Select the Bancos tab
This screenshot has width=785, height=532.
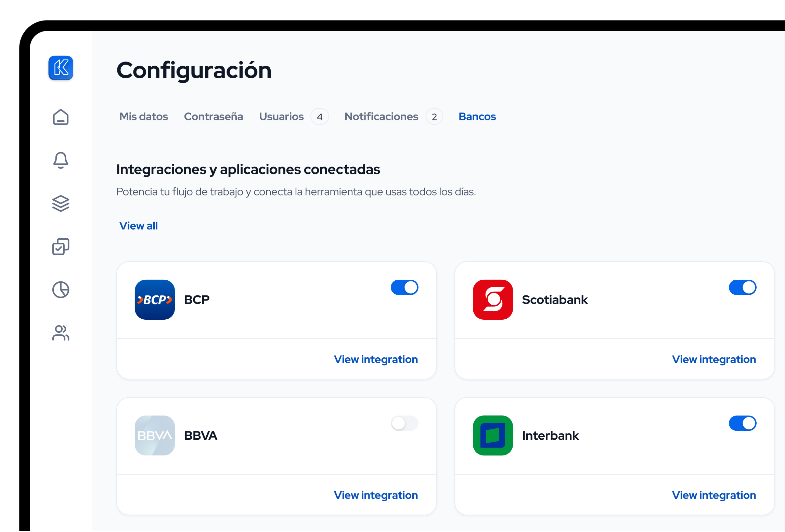point(477,117)
